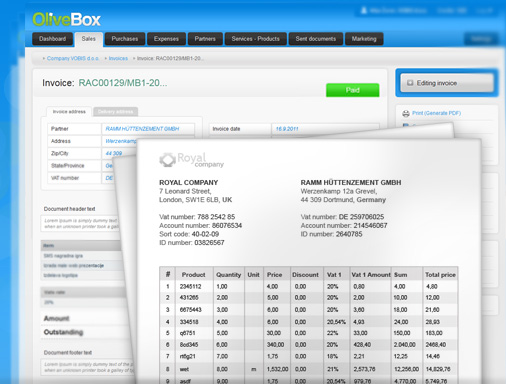Follow the Company VOBIS d.o.o. breadcrumb link
The height and width of the screenshot is (384, 506).
coord(73,58)
